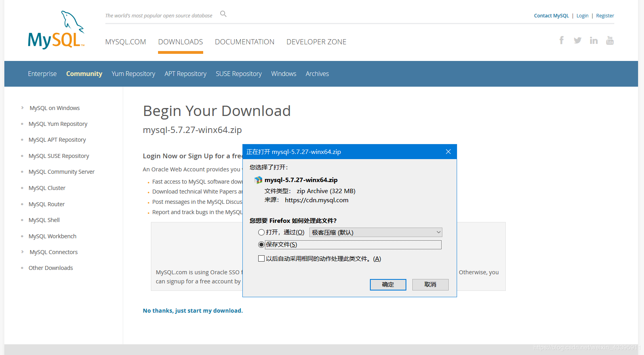The image size is (644, 355).
Task: Click the Login link
Action: (582, 16)
